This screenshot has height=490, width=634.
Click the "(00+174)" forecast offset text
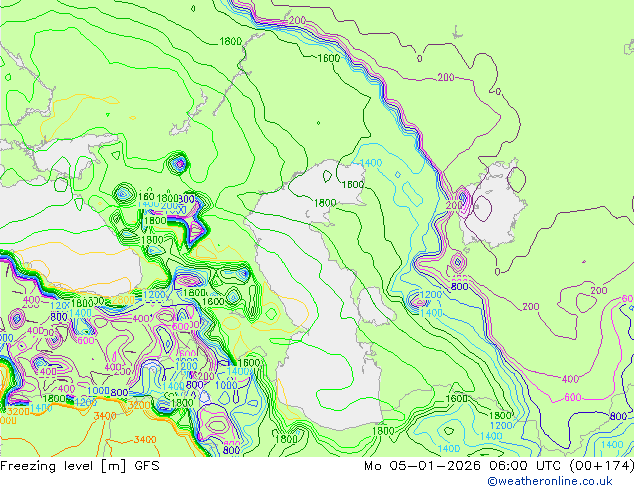coord(601,466)
